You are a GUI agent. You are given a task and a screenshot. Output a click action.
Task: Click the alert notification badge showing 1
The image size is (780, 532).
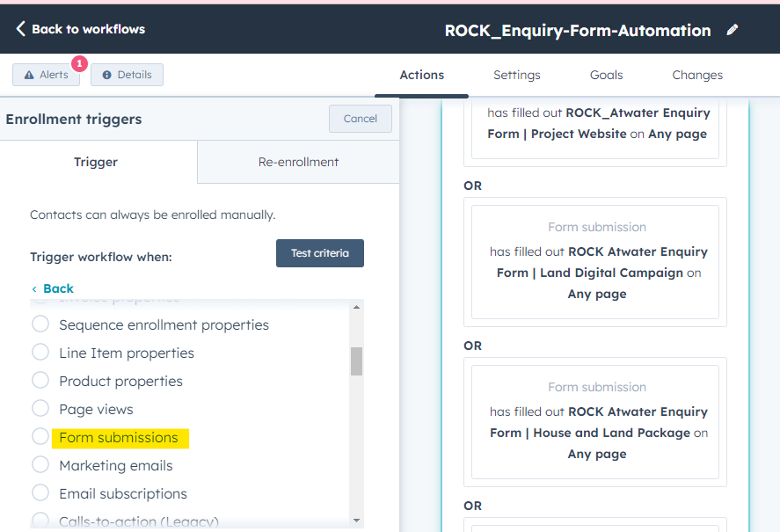pos(79,63)
